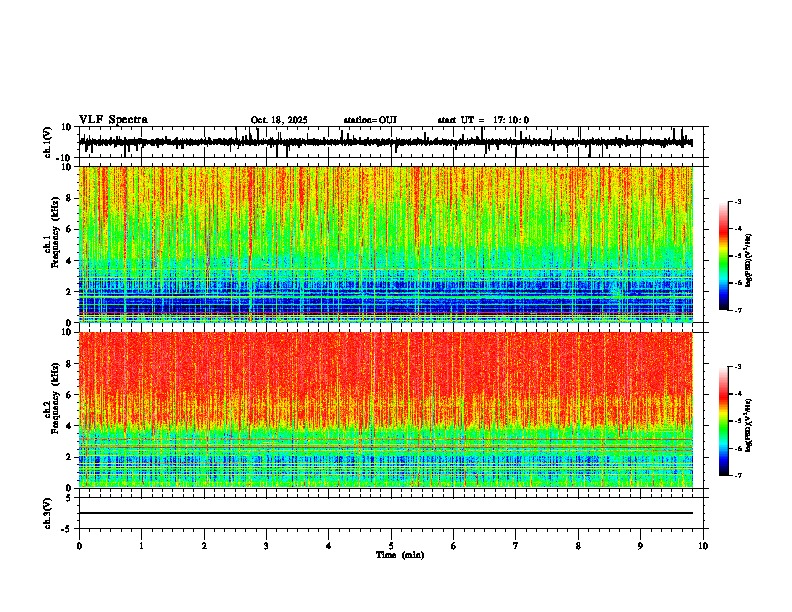Click the "8" kHz tick on ch.2 spectrogram
Screen dimensions: 792x612
coord(69,364)
